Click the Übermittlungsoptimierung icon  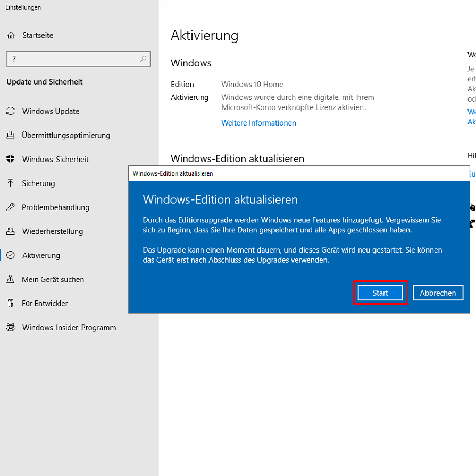pyautogui.click(x=10, y=136)
